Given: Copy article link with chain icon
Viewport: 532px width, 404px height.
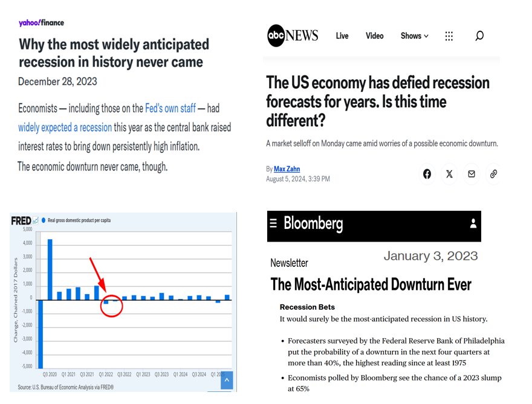Looking at the screenshot, I should (x=493, y=174).
